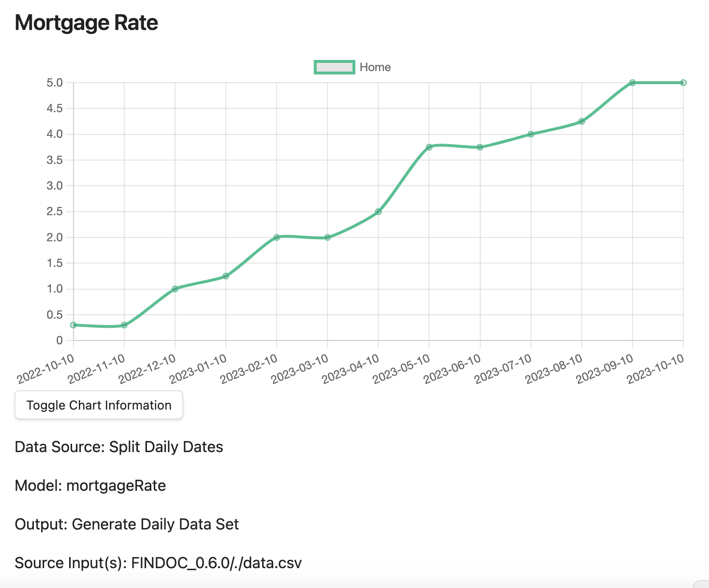
Task: Select the 2023-01-10 data point at 1.25
Action: pos(226,276)
